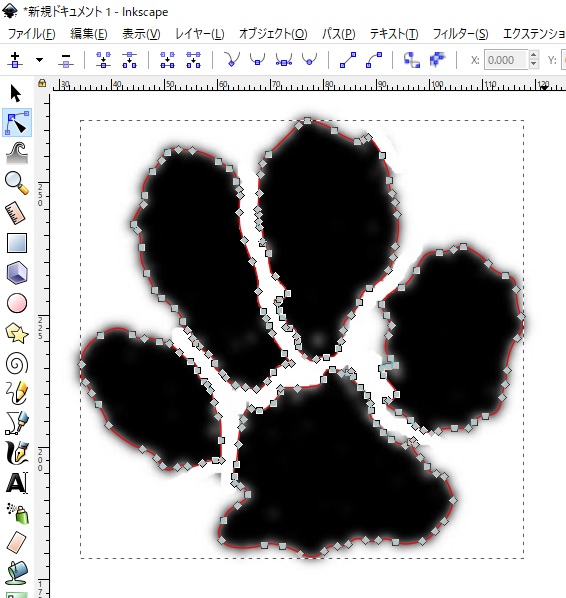Click Join endnodes with new segment

tap(167, 60)
